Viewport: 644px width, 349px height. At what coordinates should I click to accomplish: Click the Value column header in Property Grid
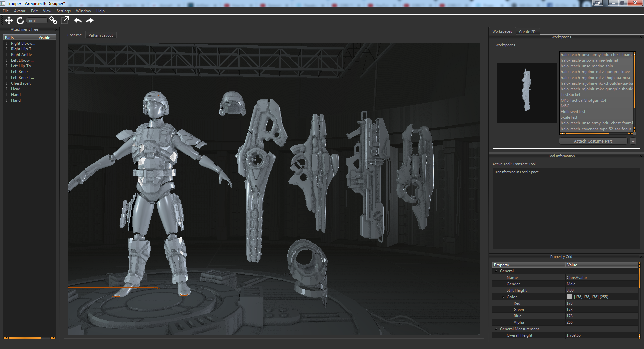602,265
